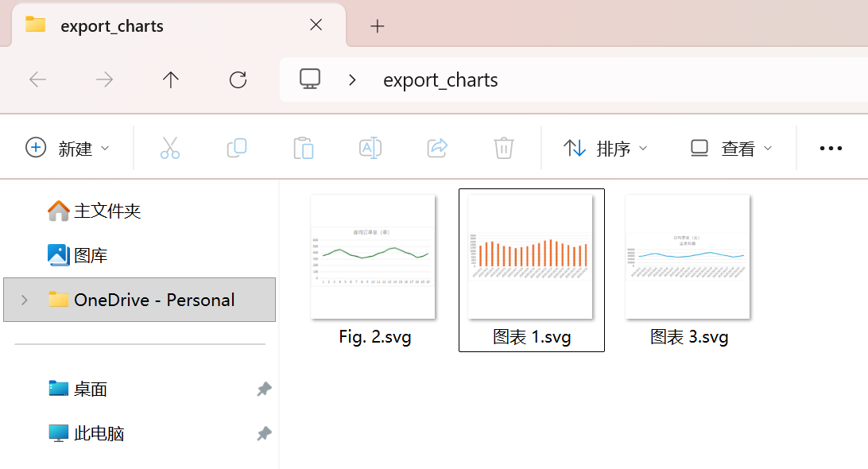The width and height of the screenshot is (868, 469).
Task: Expand the address bar path chevron
Action: [x=353, y=79]
